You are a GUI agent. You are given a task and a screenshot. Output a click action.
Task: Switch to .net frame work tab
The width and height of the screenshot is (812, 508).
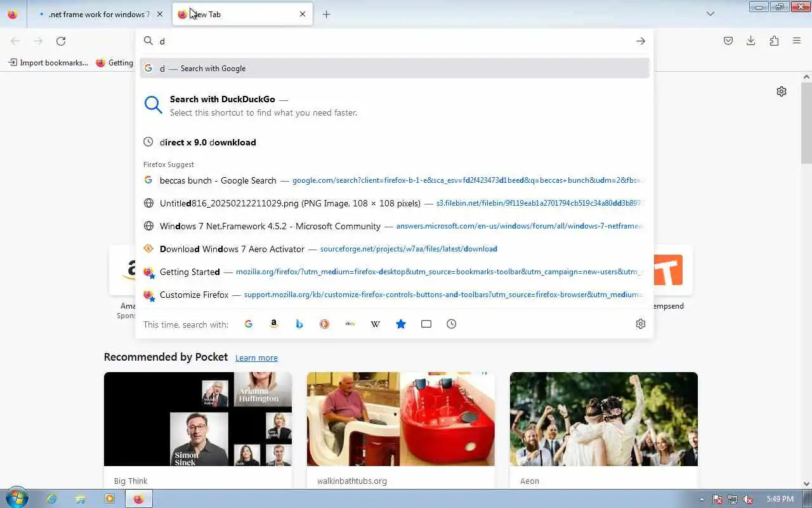(100, 14)
